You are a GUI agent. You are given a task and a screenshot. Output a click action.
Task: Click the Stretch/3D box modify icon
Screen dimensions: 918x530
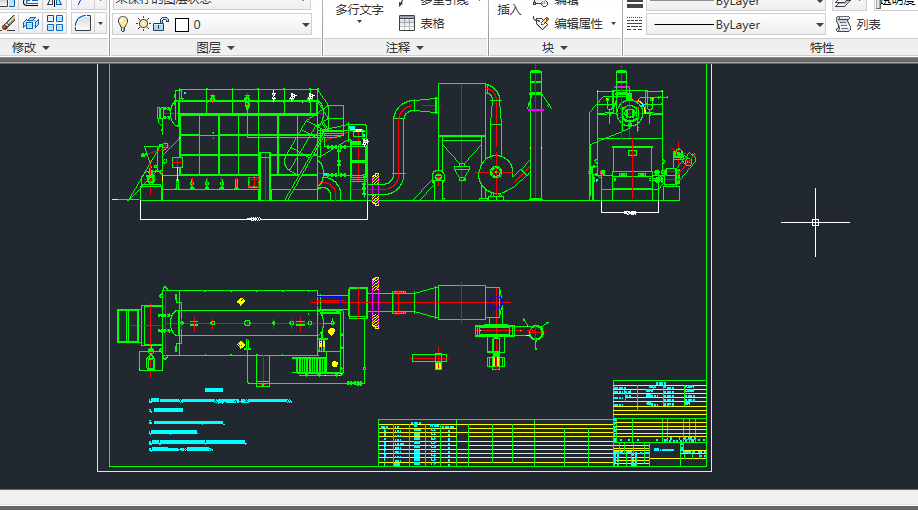click(x=31, y=23)
